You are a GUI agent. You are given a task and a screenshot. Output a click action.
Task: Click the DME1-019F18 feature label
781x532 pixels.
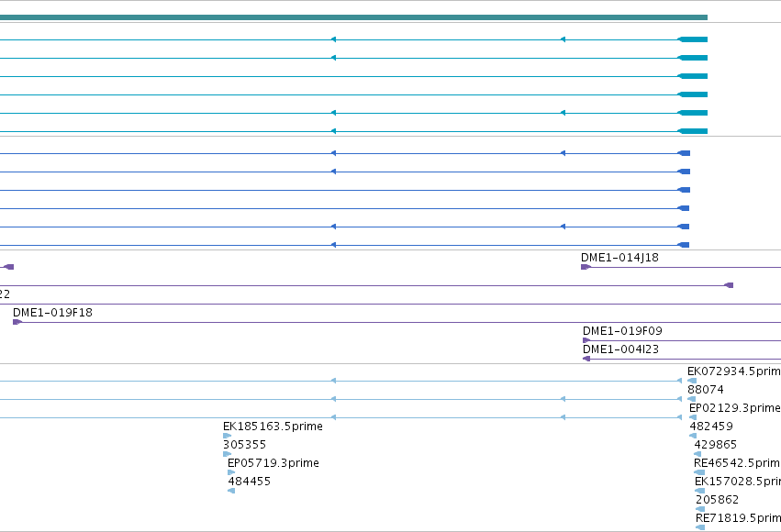52,313
